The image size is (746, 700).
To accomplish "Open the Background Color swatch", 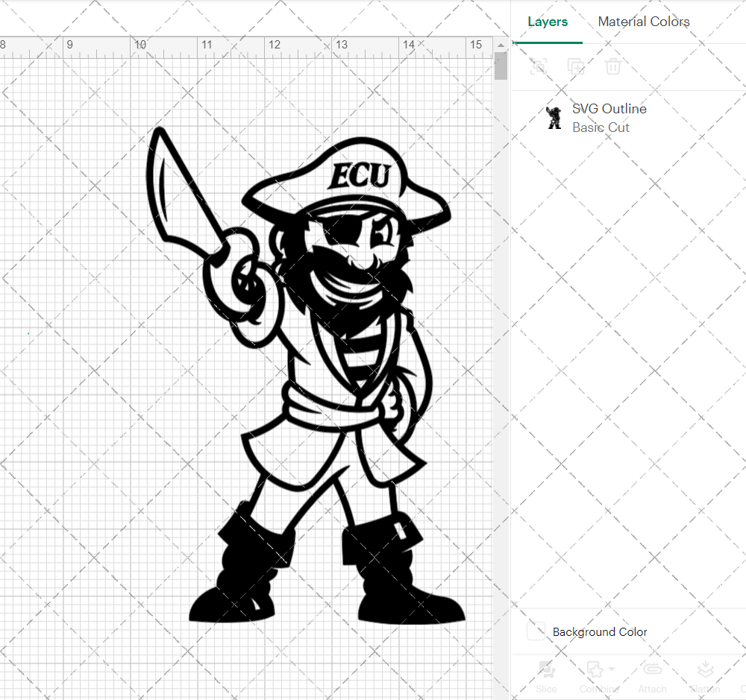I will pos(536,631).
